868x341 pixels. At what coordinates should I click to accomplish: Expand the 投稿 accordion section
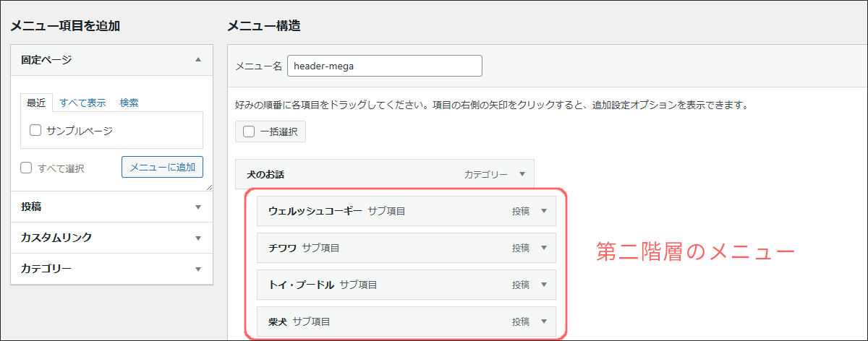[198, 207]
